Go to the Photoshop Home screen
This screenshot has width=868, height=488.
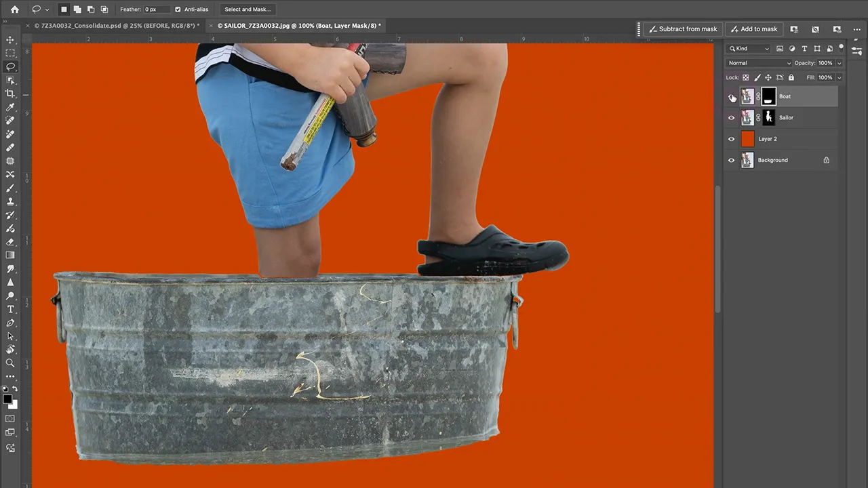click(x=15, y=9)
